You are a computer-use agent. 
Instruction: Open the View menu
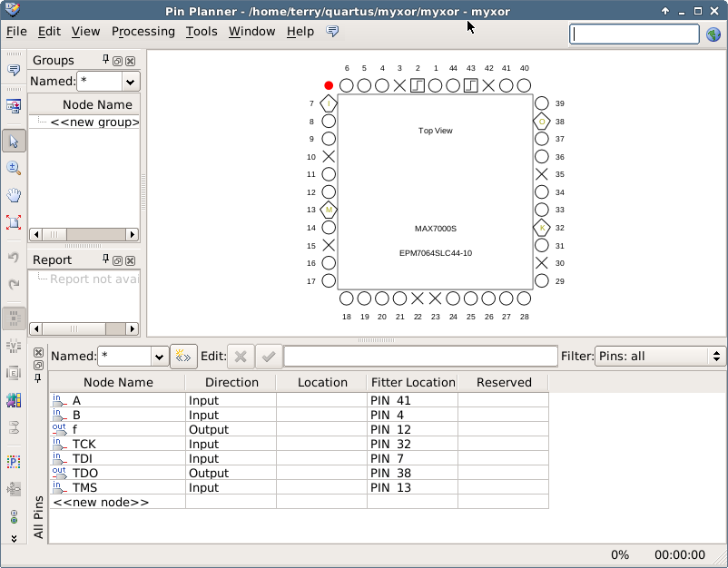[x=86, y=32]
